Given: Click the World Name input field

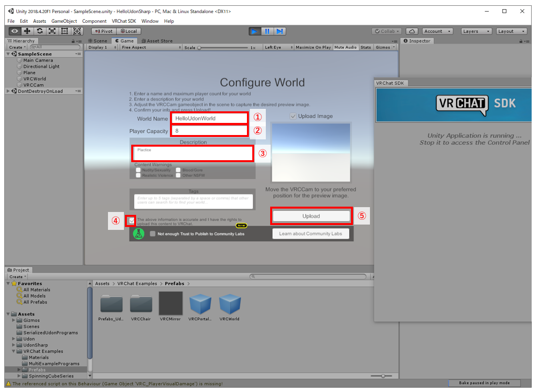Looking at the screenshot, I should [x=210, y=118].
